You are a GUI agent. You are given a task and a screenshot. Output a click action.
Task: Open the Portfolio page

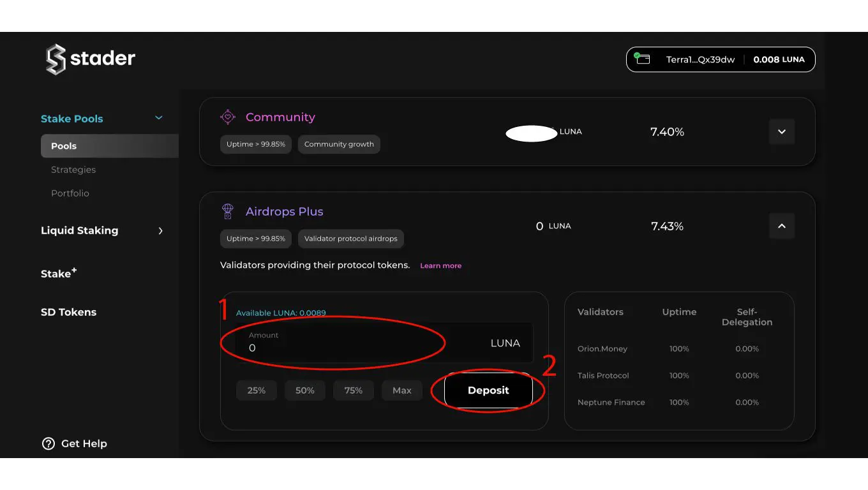pos(70,193)
